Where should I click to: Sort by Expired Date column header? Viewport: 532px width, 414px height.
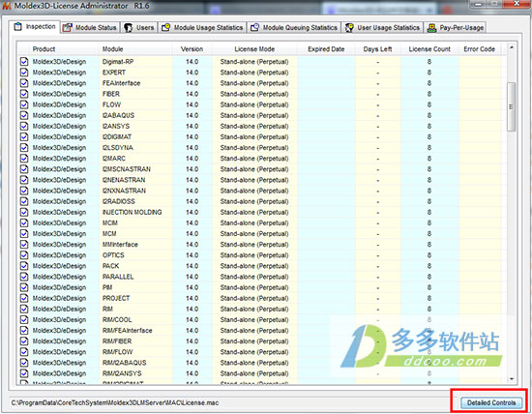coord(326,49)
